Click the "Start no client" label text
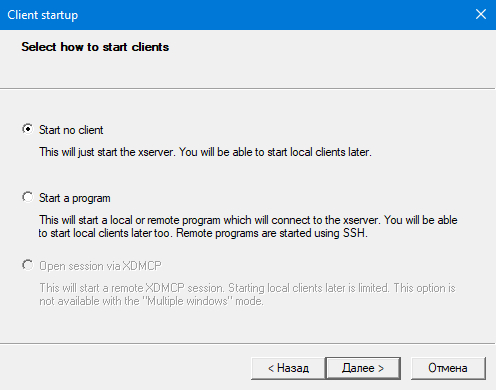496x390 pixels. 71,130
